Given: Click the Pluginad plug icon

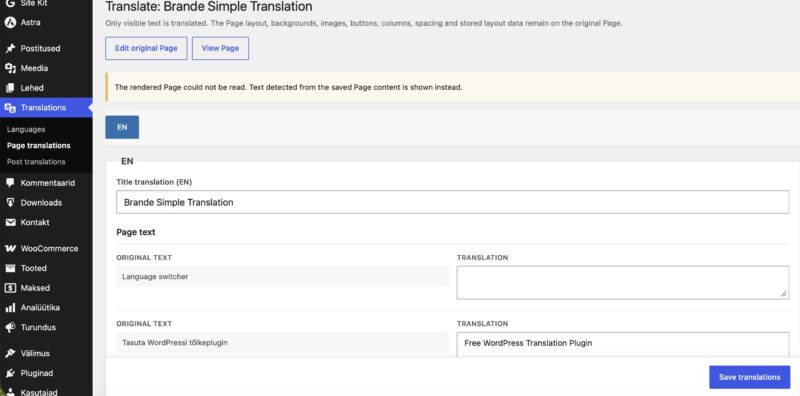Looking at the screenshot, I should click(x=10, y=373).
